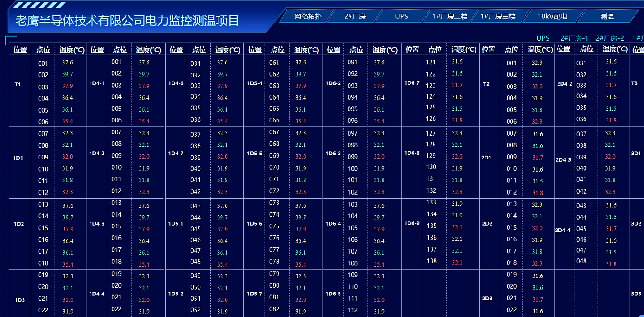This screenshot has width=644, height=317.
Task: Select point number 050
Action: [196, 287]
